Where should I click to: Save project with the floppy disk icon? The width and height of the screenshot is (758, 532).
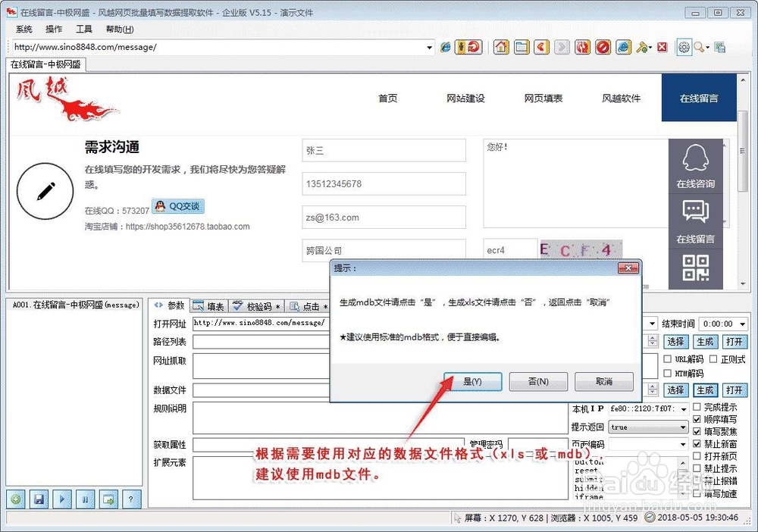pyautogui.click(x=39, y=499)
